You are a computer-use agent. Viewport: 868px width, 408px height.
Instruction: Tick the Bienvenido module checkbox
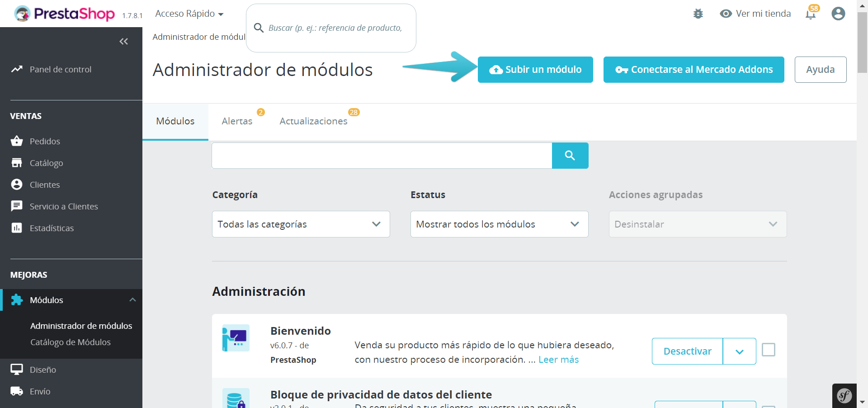coord(769,350)
